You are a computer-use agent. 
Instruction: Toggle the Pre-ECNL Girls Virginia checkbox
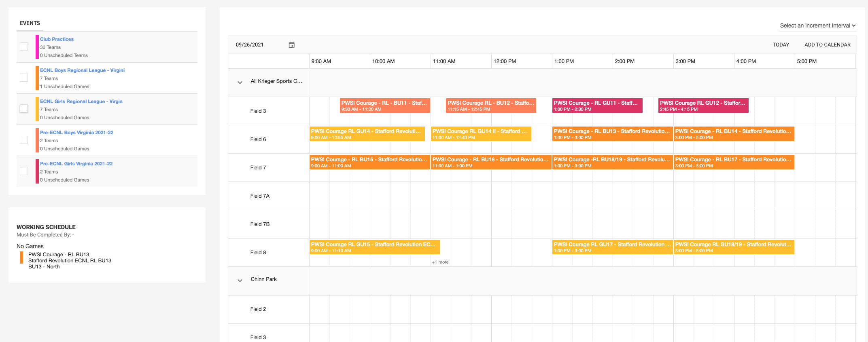tap(24, 171)
